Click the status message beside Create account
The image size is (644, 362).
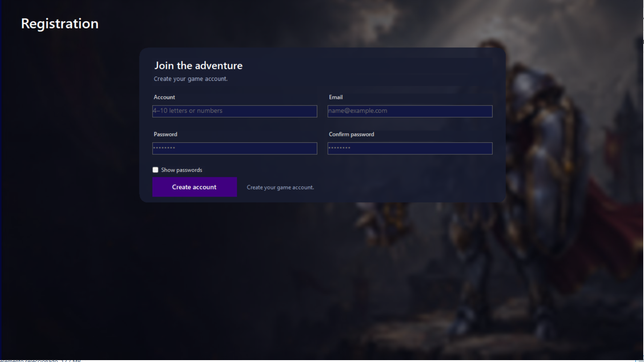(280, 187)
